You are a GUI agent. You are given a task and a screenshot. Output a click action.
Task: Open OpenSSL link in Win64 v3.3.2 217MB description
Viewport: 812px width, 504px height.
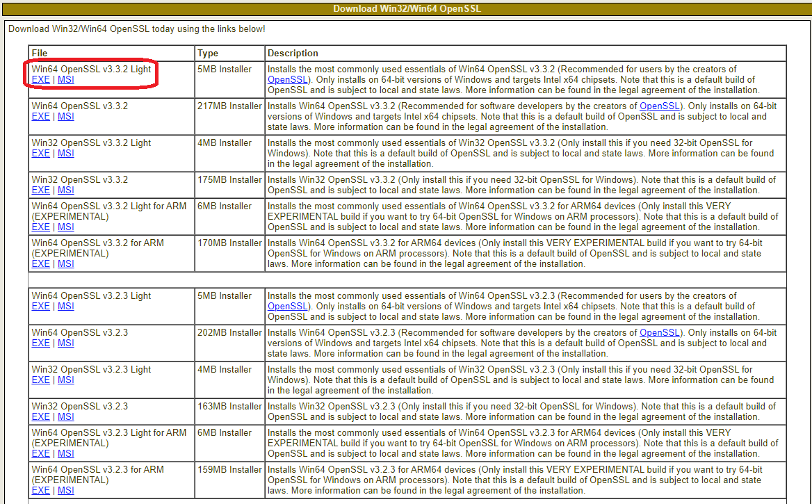(659, 106)
